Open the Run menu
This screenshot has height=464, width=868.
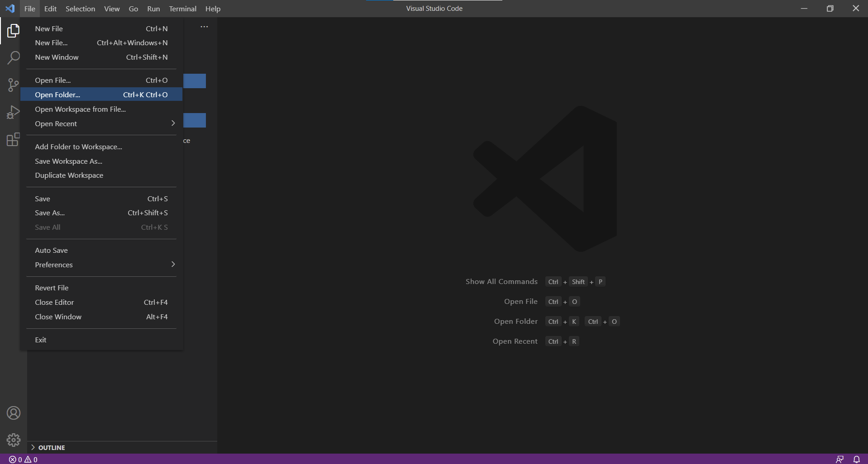click(x=153, y=9)
